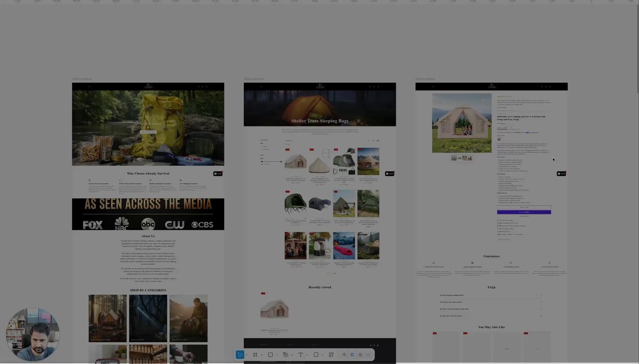The image size is (639, 364).
Task: Open Move tool options dropdown arrow
Action: (x=246, y=354)
